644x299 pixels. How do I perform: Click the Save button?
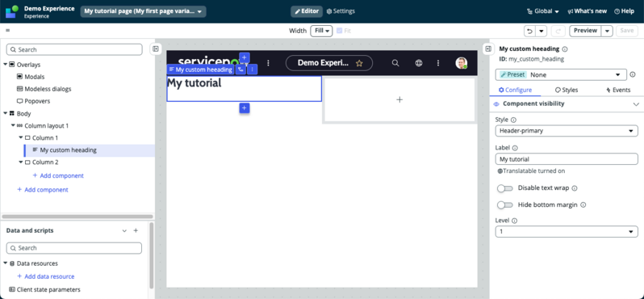point(627,31)
